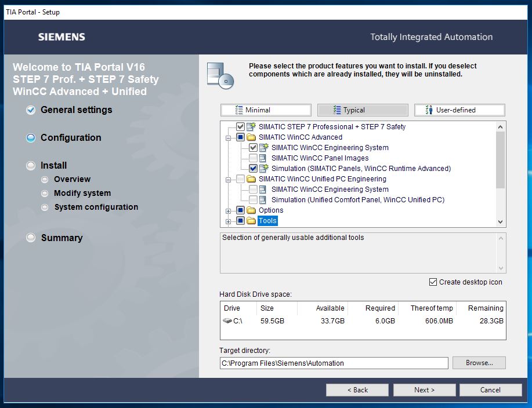Click the STEP 7 Professional component icon
The image size is (532, 408).
tap(251, 127)
